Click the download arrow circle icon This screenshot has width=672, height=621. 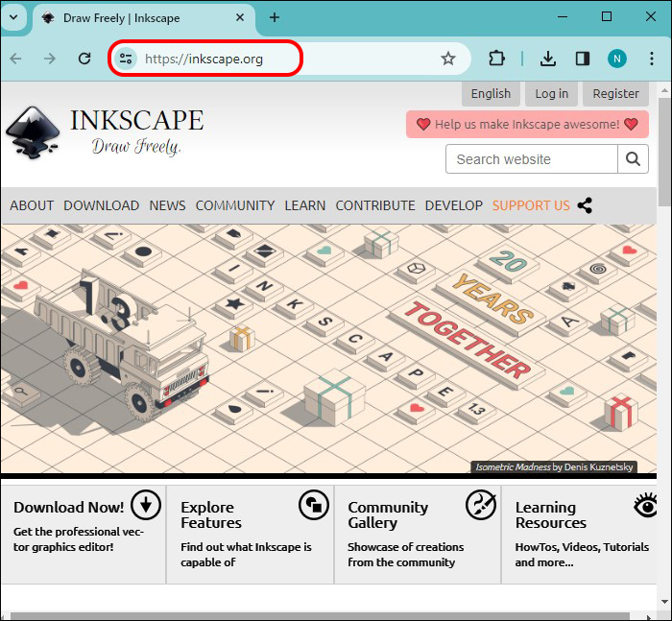(x=146, y=505)
